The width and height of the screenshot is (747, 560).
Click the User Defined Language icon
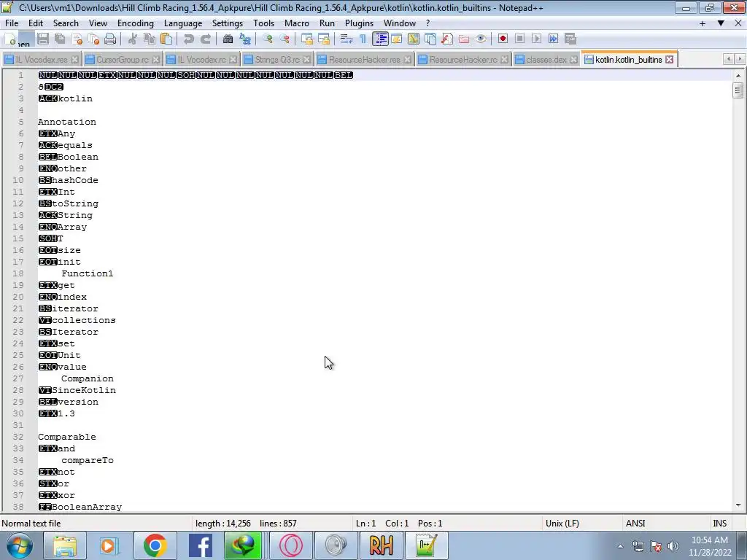coord(396,39)
